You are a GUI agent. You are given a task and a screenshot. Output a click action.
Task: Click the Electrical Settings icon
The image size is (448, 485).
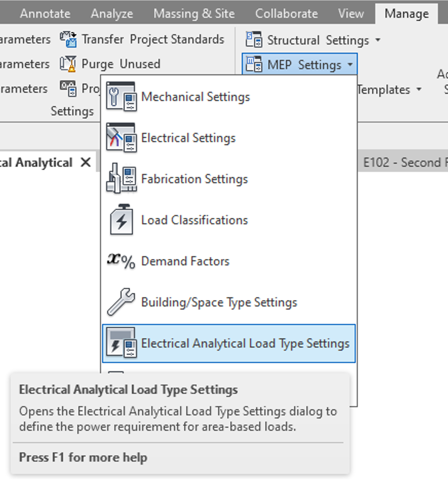coord(121,138)
